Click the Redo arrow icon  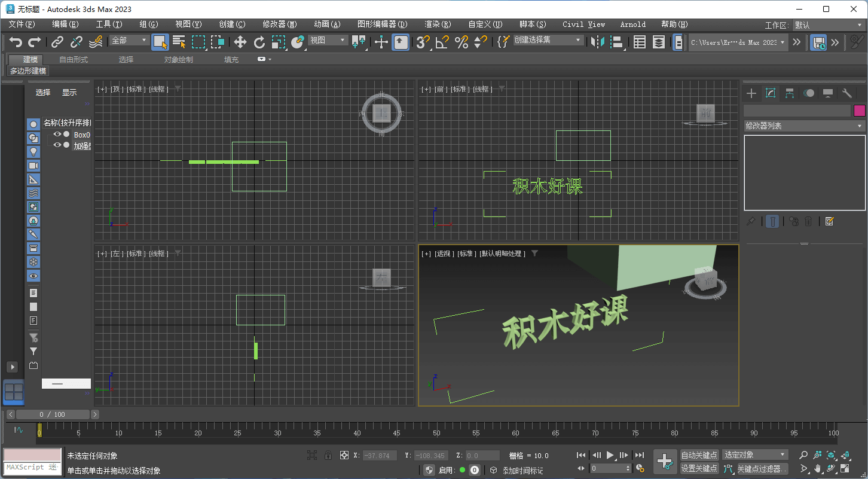(x=35, y=42)
